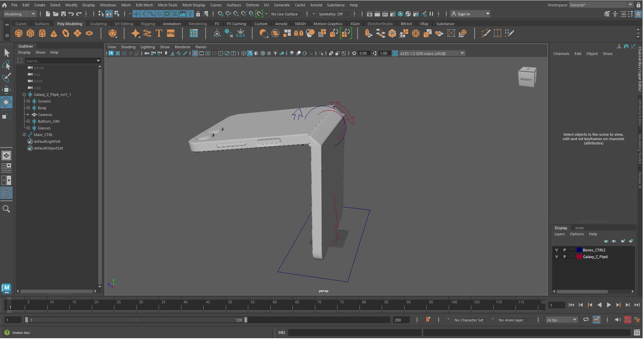Play the animation forwards
This screenshot has width=644, height=362.
609,305
